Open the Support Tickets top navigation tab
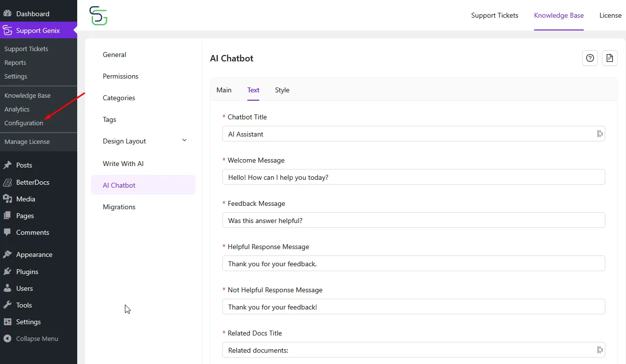Viewport: 626px width, 364px height. click(x=494, y=15)
